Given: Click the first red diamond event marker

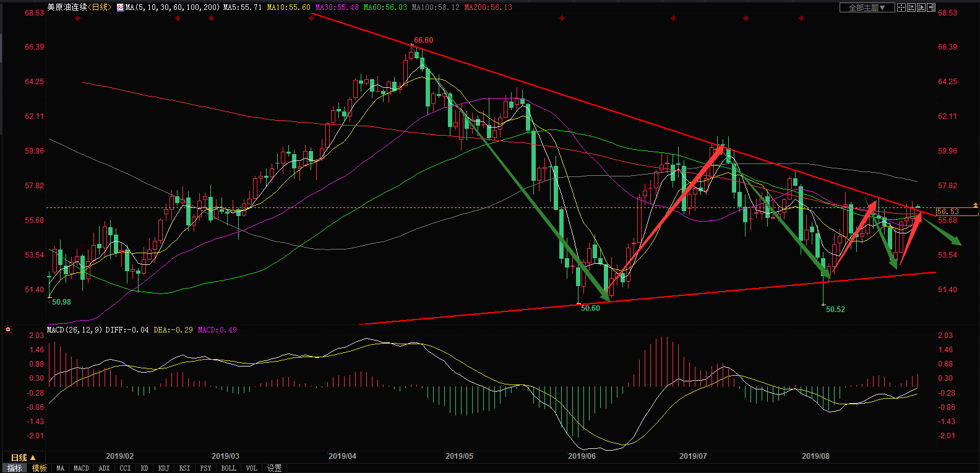Looking at the screenshot, I should [77, 19].
